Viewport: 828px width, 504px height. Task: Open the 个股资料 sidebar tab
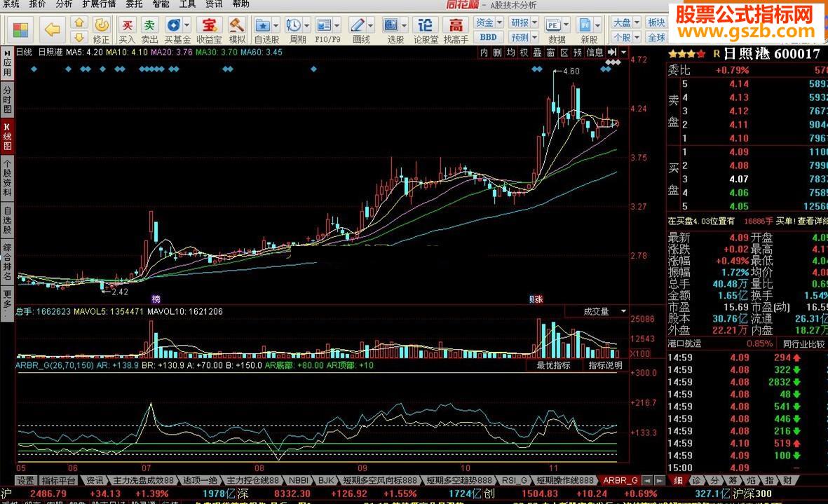point(8,178)
